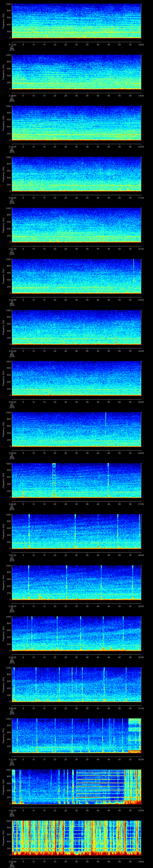This screenshot has height=868, width=153.
Task: Click the 22:00 end time label
Action: 141,249
